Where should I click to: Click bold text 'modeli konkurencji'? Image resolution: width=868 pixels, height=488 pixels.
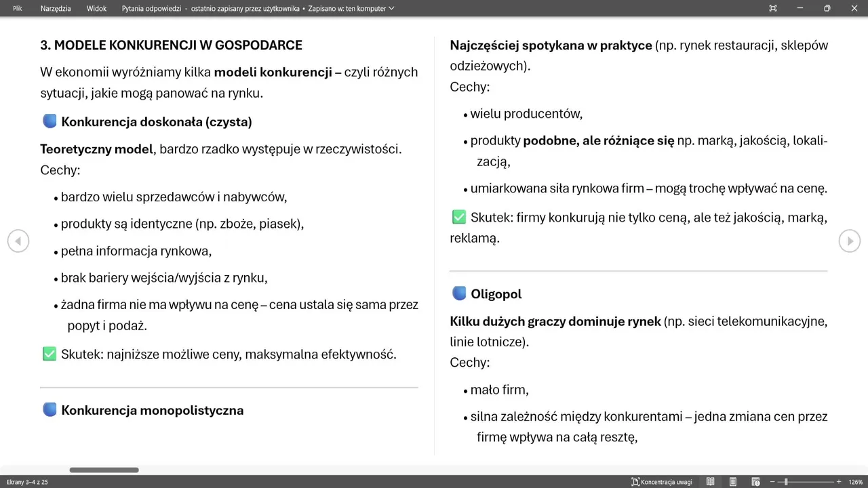coord(273,72)
